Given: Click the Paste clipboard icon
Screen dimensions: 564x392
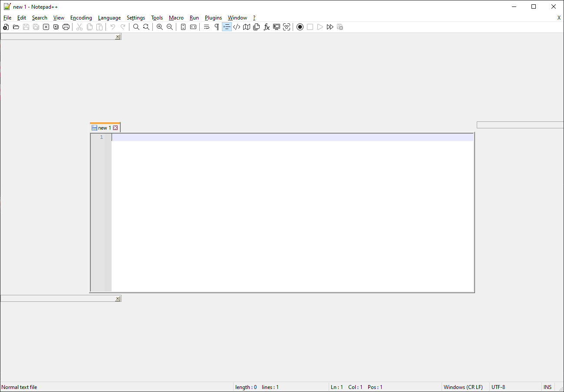Looking at the screenshot, I should pyautogui.click(x=99, y=27).
